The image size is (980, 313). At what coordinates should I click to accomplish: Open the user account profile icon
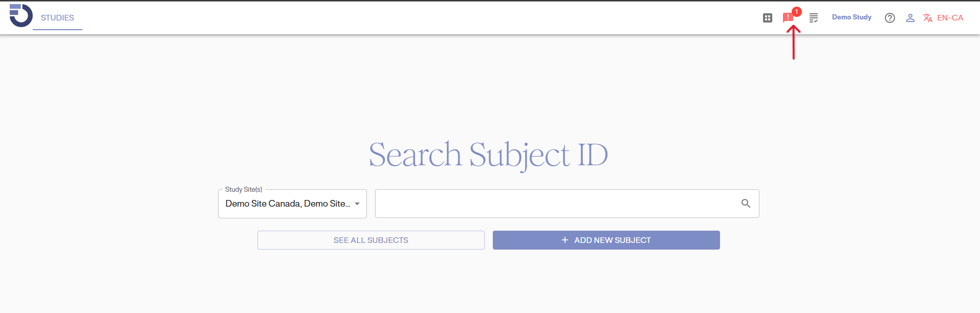click(910, 18)
